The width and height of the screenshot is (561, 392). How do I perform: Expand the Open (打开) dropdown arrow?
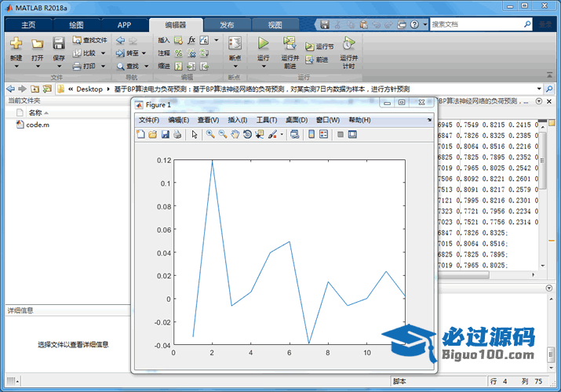point(38,67)
